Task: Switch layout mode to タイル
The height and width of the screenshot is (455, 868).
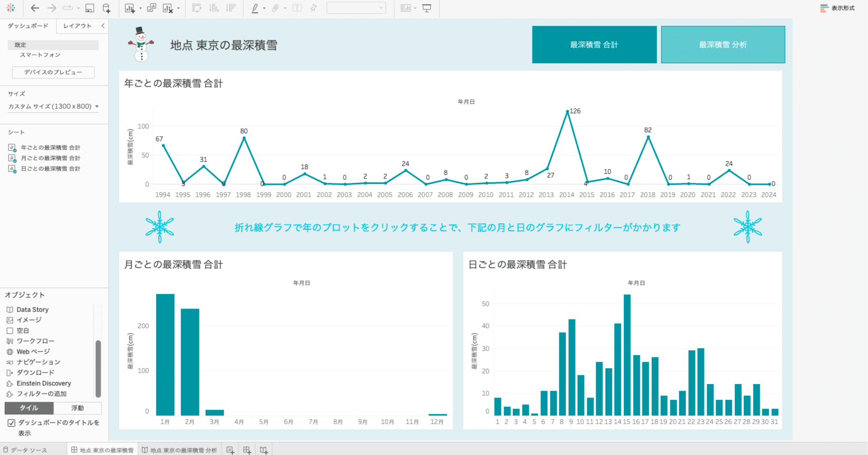Action: pyautogui.click(x=29, y=408)
